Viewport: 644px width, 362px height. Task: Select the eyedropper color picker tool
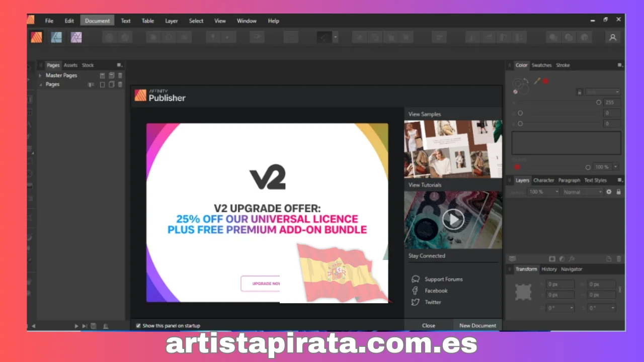pyautogui.click(x=537, y=80)
